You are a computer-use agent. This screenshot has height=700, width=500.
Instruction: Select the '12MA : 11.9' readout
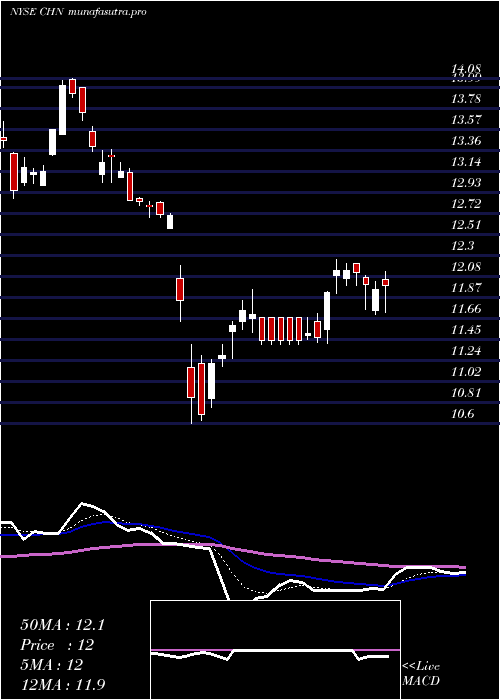(63, 684)
